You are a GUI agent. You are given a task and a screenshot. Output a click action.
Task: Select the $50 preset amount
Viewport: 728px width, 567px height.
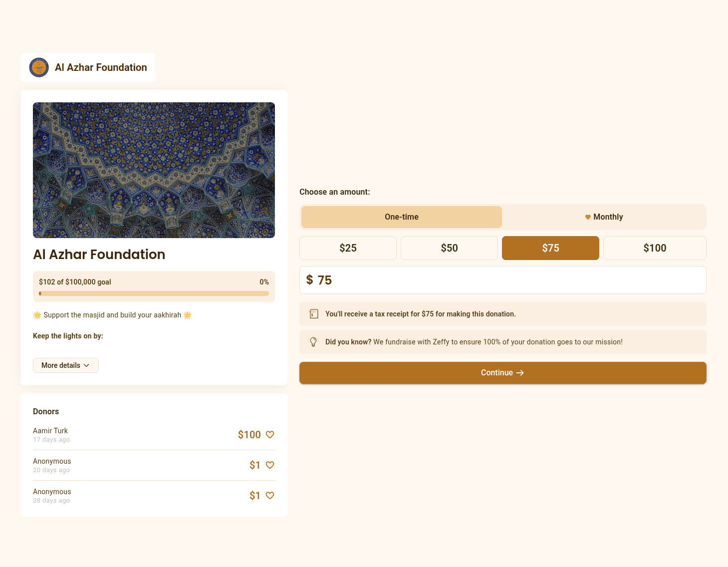[449, 248]
